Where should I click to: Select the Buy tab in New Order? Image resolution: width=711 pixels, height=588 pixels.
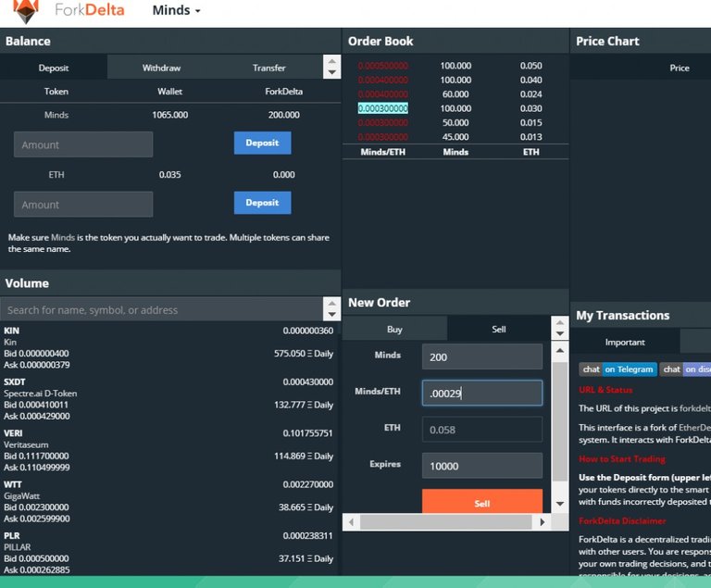tap(394, 329)
